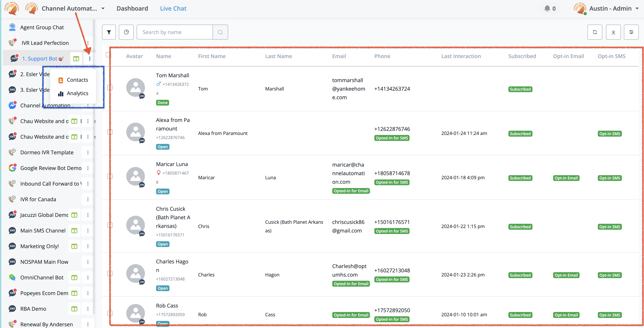Click the pie chart segment icon
644x328 pixels.
coord(126,32)
